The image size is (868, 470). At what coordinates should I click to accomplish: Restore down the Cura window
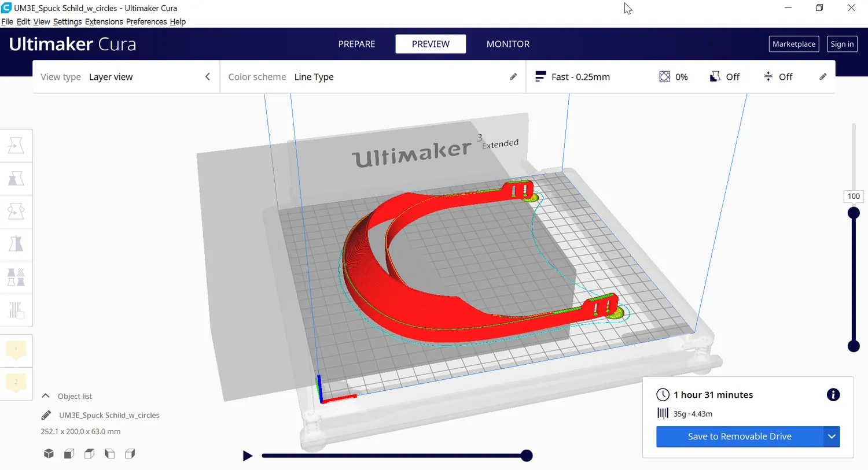819,8
